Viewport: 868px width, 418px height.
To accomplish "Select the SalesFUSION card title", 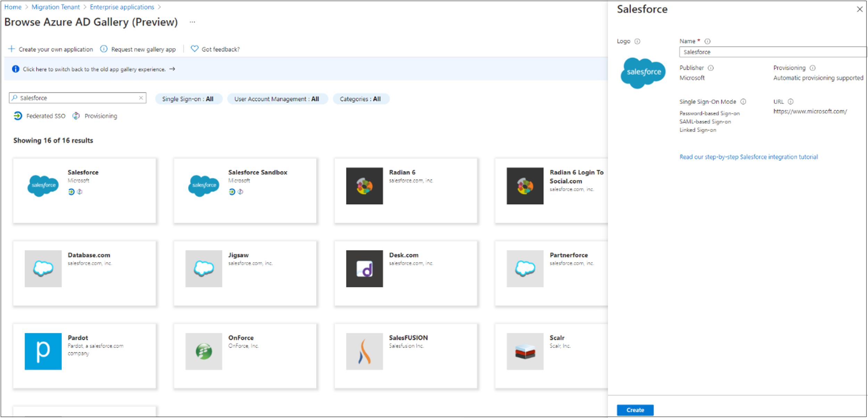I will tap(408, 338).
